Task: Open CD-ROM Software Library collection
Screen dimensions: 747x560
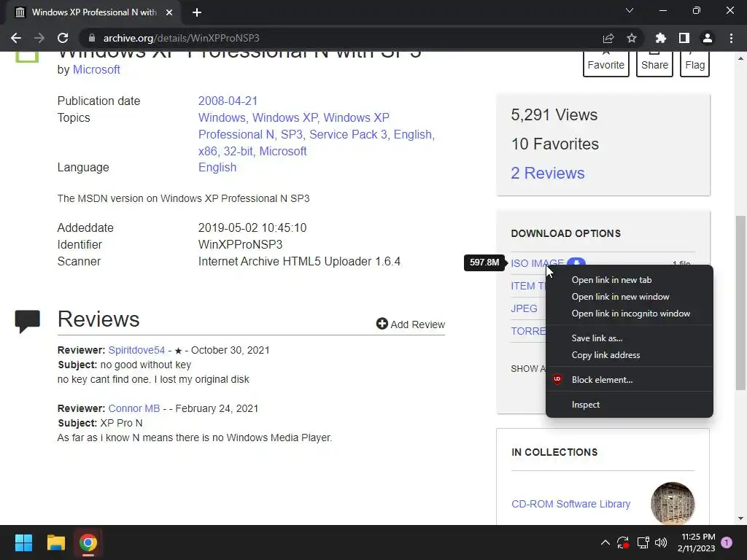Action: click(570, 504)
